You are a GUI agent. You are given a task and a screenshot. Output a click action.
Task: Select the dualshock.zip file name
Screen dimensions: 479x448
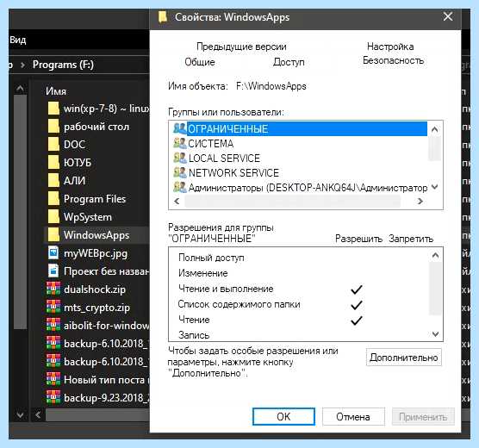[x=95, y=289]
